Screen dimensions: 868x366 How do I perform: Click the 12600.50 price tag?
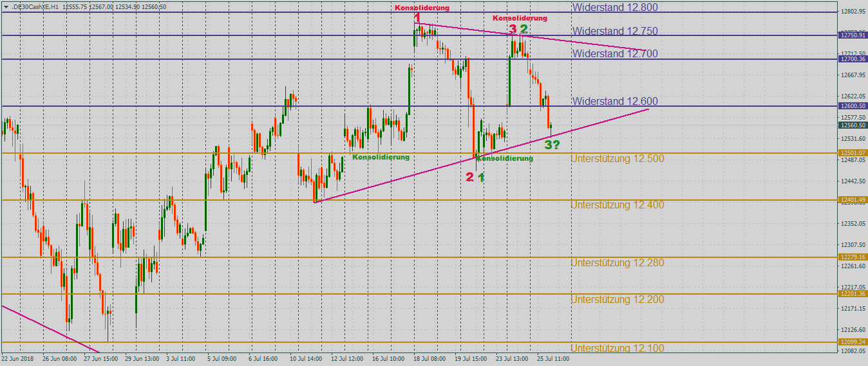(x=853, y=106)
